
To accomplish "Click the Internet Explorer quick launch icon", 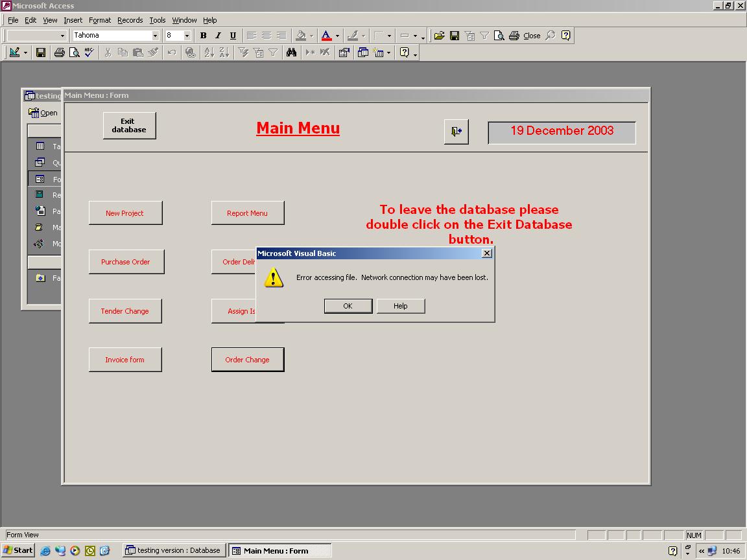I will click(x=45, y=550).
